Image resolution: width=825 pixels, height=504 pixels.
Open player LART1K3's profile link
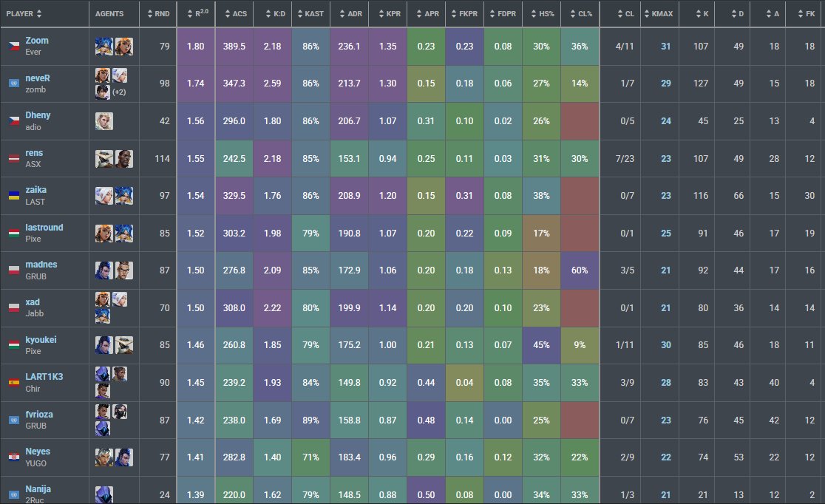coord(44,377)
